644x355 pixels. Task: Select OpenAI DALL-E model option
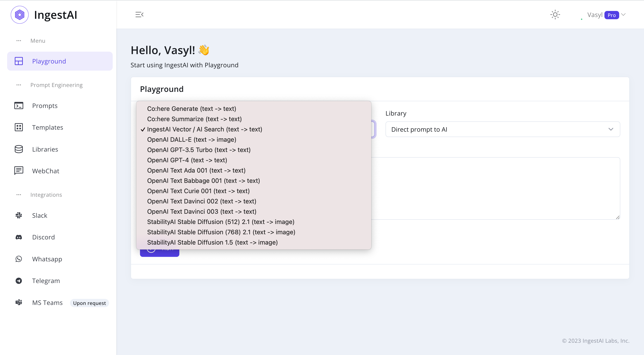click(x=254, y=139)
